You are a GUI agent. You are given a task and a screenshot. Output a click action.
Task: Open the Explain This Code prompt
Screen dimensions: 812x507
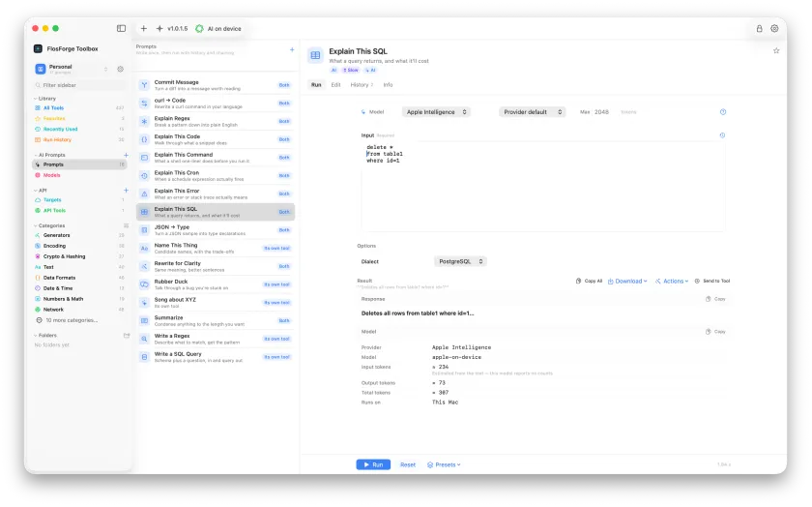(216, 139)
